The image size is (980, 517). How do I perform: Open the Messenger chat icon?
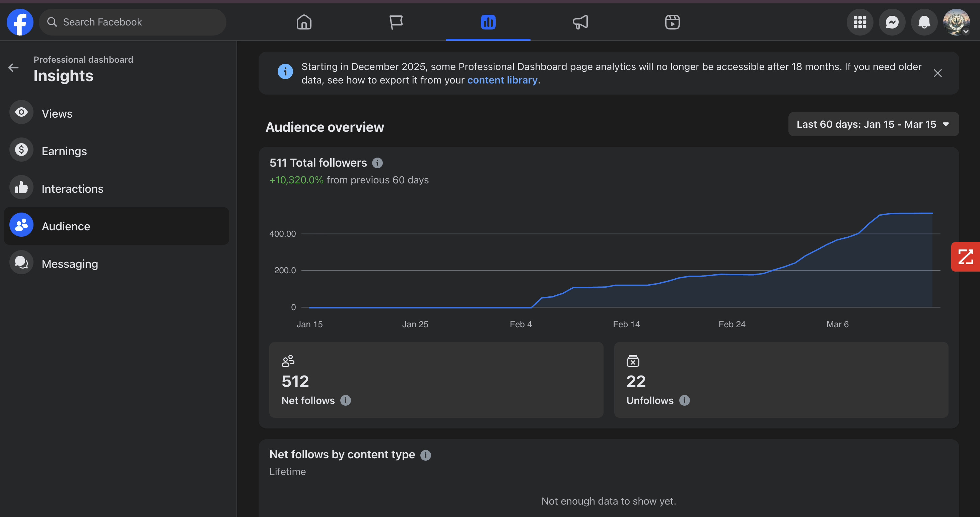coord(892,22)
